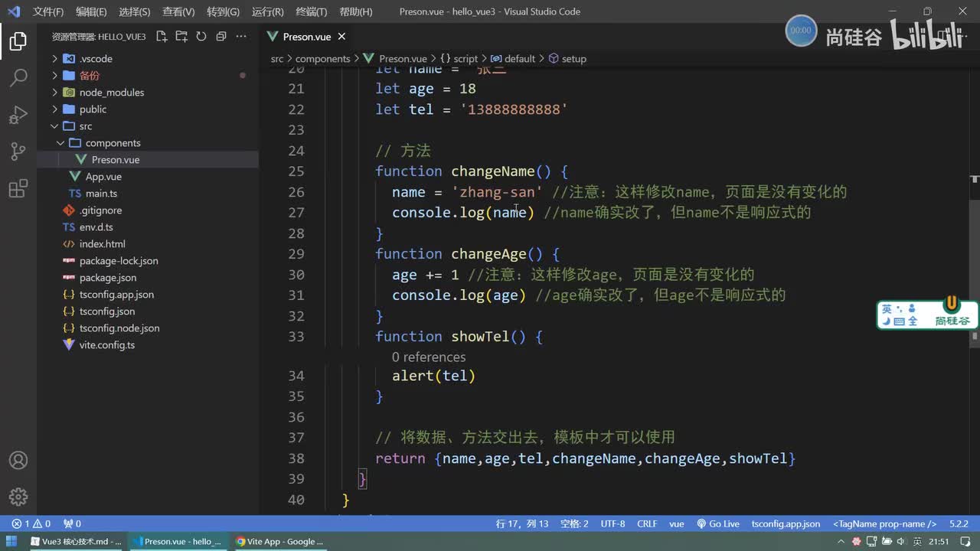Open the 转到(G) menu
Viewport: 980px width, 551px height.
223,11
